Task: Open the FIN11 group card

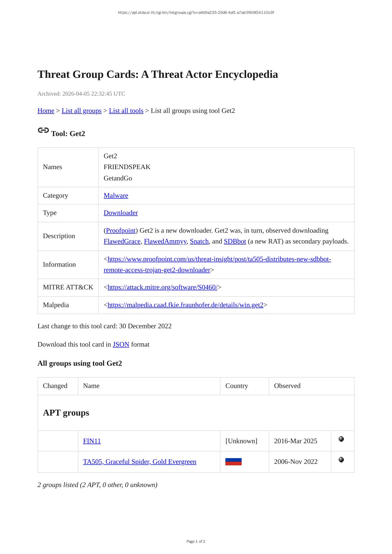Action: tap(92, 441)
